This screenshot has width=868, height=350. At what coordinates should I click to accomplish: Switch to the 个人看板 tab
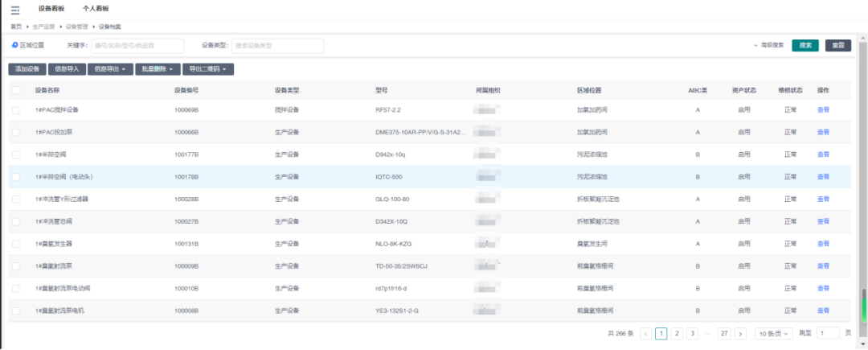[96, 8]
